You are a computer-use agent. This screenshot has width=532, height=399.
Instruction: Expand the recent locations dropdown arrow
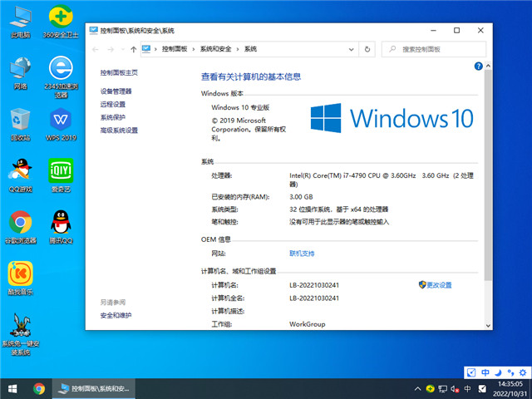121,49
